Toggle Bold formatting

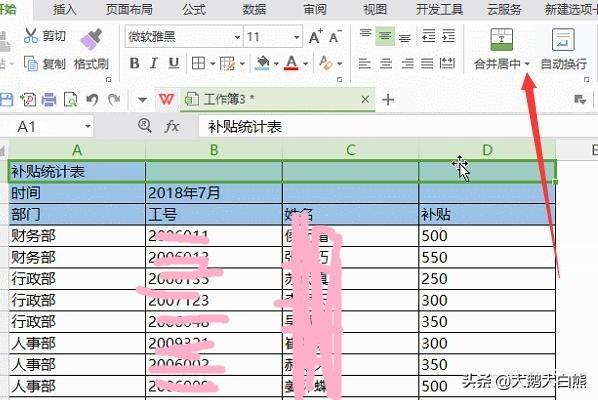click(x=134, y=63)
